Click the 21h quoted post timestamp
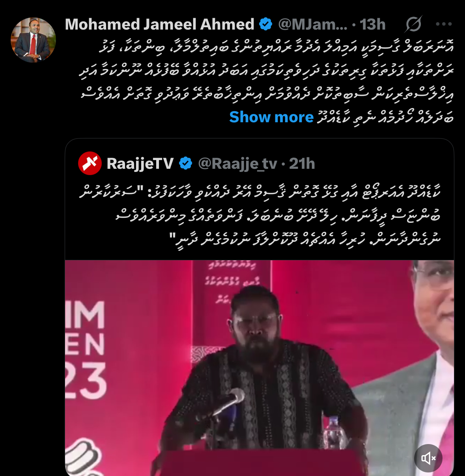The image size is (465, 476). point(302,163)
